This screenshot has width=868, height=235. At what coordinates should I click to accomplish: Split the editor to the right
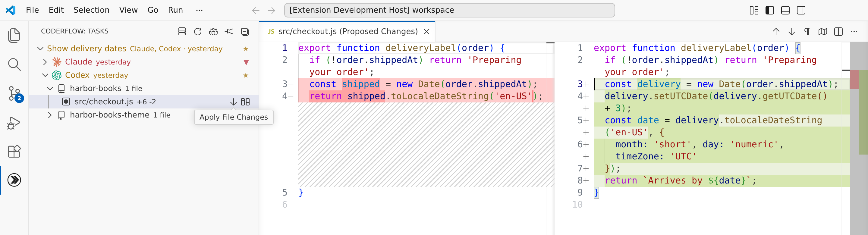pyautogui.click(x=838, y=32)
